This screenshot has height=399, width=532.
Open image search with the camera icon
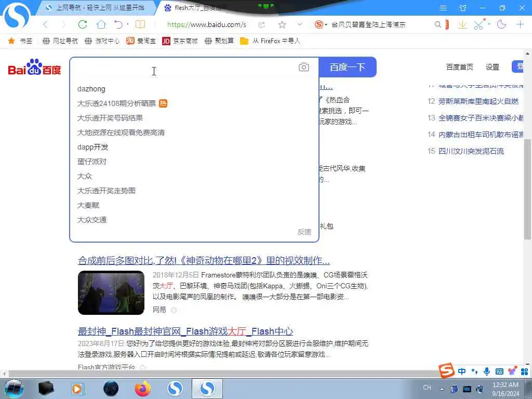pos(303,67)
